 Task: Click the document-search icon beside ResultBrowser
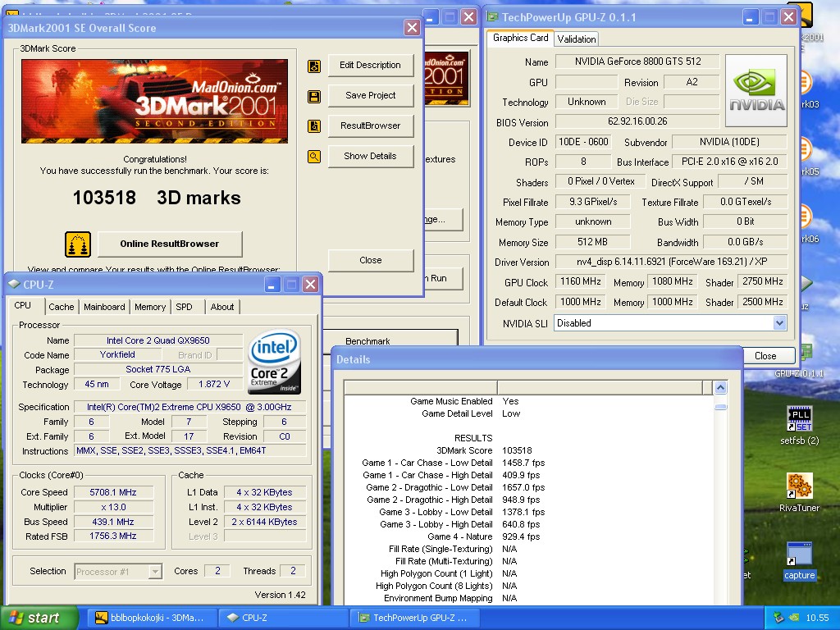[x=314, y=126]
